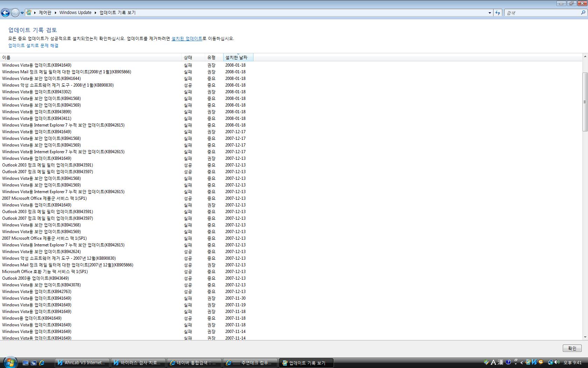Select row Windows Vista용 보안 업데이트(KB942624)
Image resolution: width=588 pixels, height=368 pixels.
click(127, 252)
